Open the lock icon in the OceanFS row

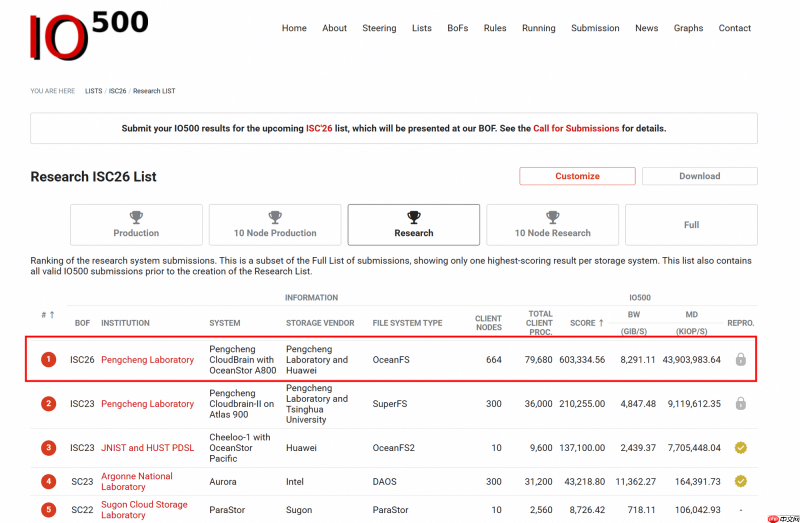[740, 360]
